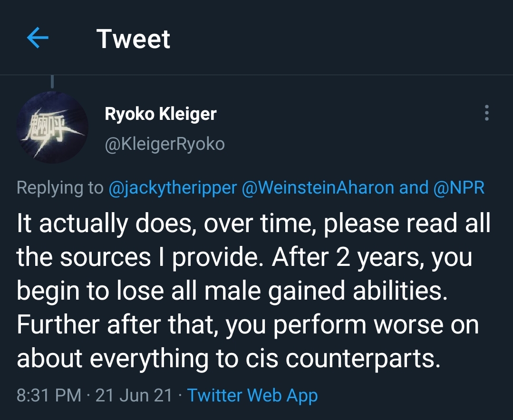
Task: Go back using the blue arrow
Action: [38, 39]
